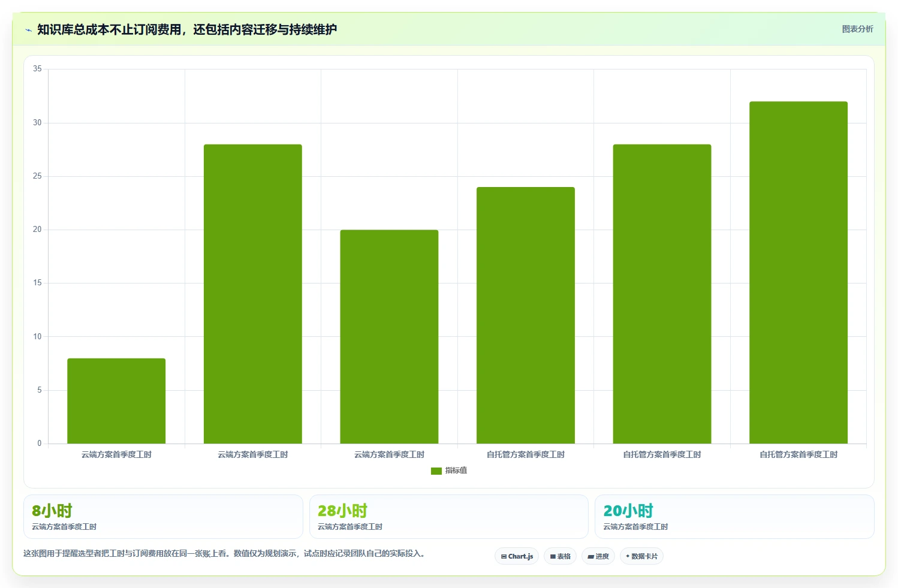898x588 pixels.
Task: Select the Chart.js tag pill
Action: pos(517,556)
